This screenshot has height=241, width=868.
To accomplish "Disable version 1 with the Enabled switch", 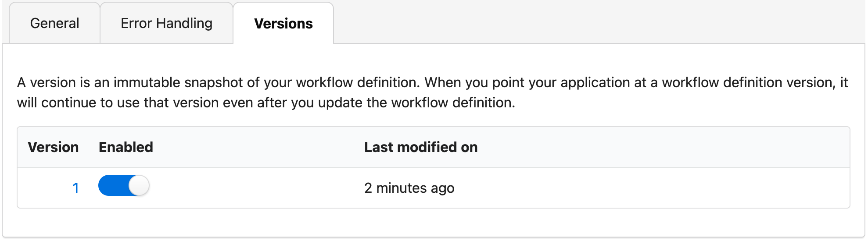I will tap(124, 186).
